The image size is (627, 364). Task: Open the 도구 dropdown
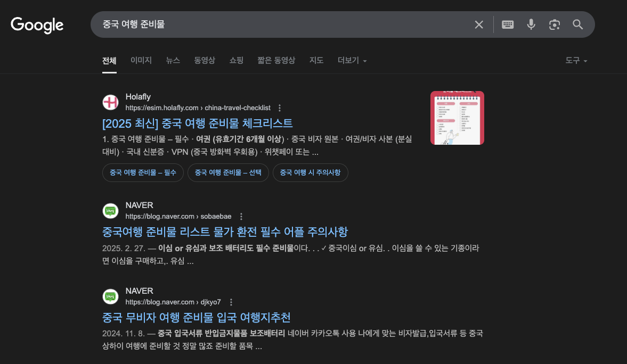point(576,60)
